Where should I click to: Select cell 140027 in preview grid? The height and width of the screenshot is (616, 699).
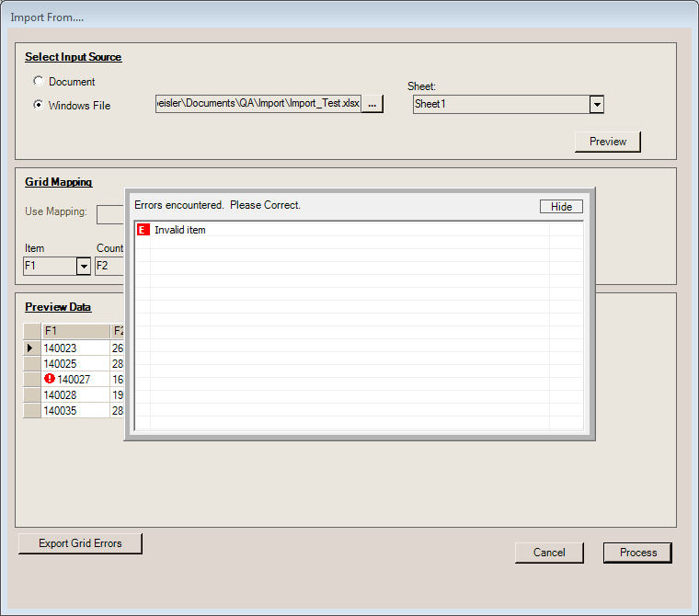75,380
